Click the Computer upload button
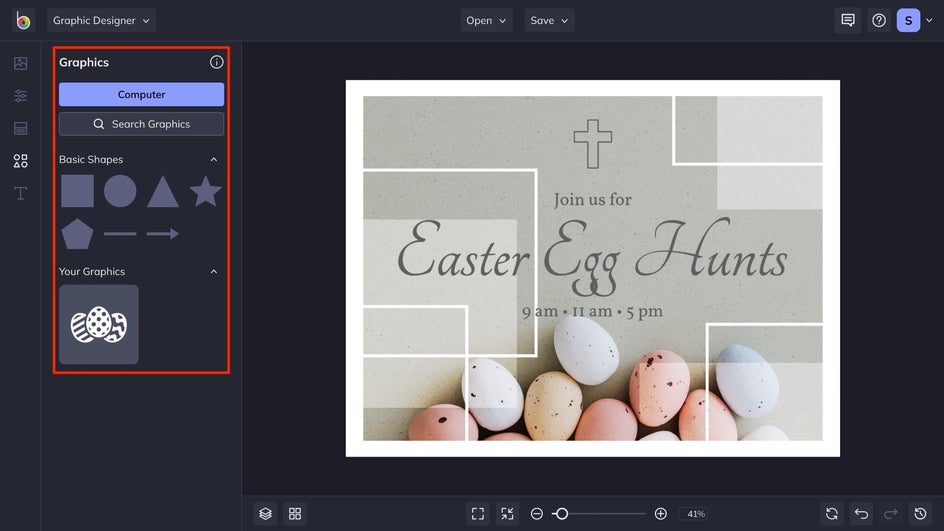The image size is (944, 531). pyautogui.click(x=141, y=94)
